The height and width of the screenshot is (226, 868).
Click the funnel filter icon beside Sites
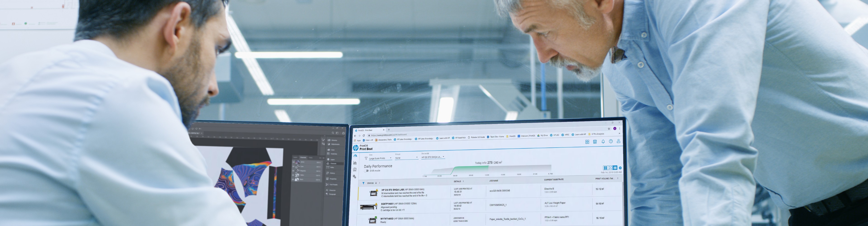point(366,158)
